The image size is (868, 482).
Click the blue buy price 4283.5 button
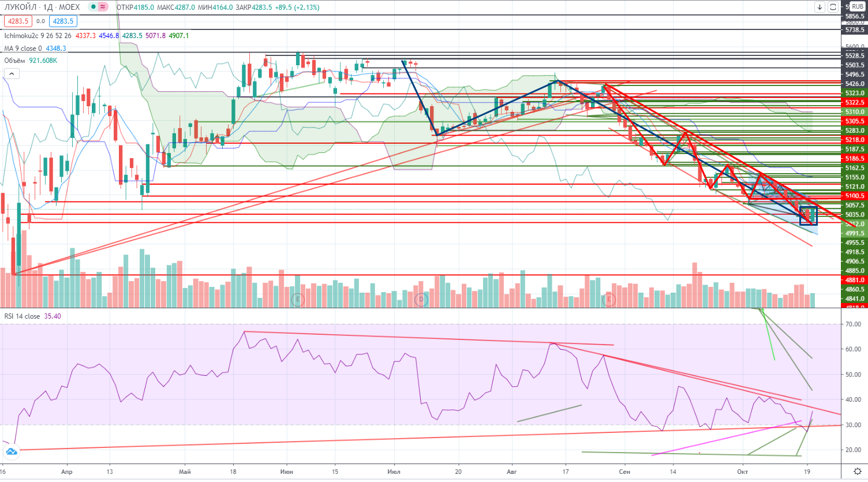pyautogui.click(x=63, y=21)
